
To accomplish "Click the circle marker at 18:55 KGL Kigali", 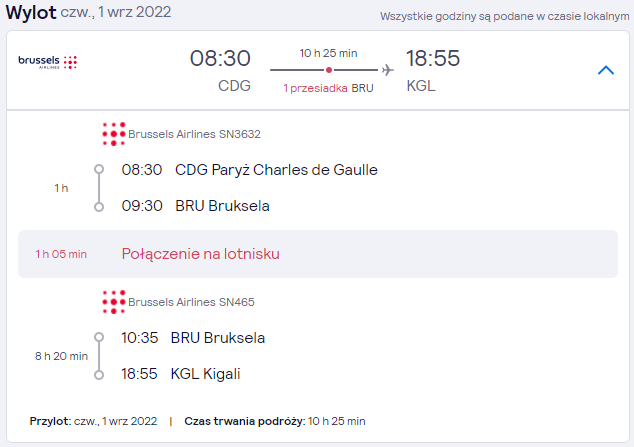I will point(99,375).
